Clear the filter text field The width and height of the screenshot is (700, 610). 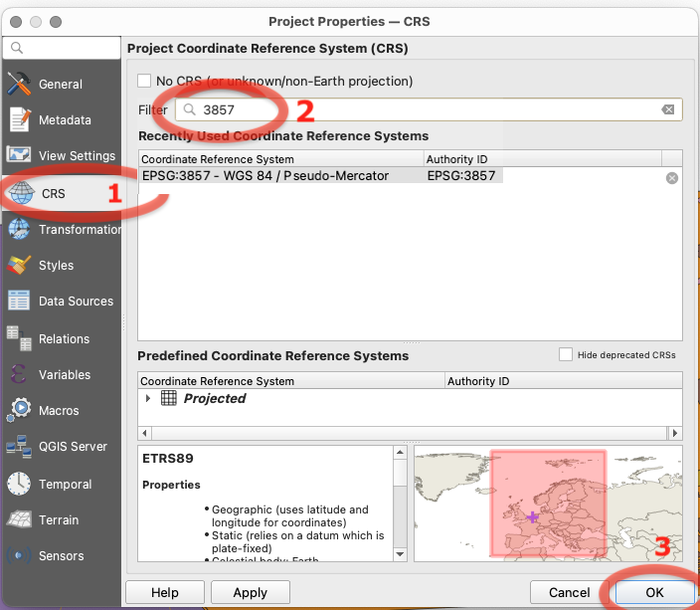click(x=668, y=110)
